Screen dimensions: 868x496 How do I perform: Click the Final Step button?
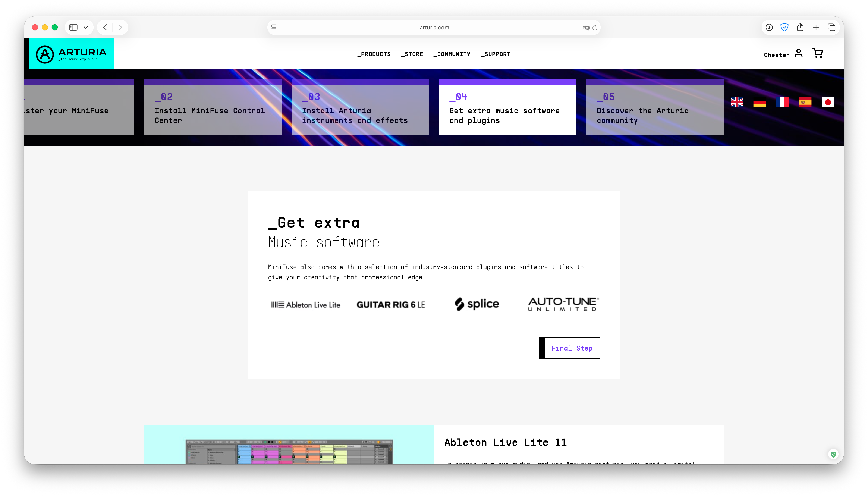[x=569, y=348]
